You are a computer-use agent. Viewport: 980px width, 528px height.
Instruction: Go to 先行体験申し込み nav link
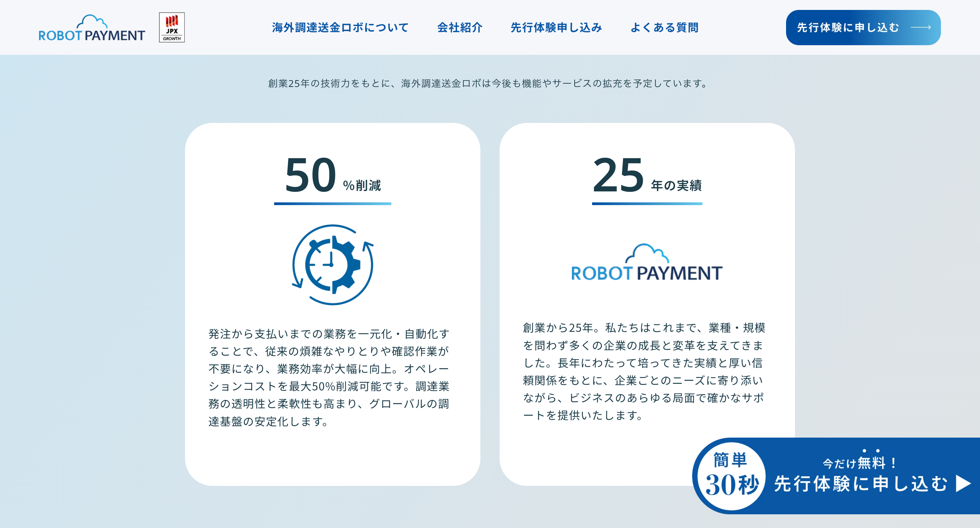[x=556, y=27]
